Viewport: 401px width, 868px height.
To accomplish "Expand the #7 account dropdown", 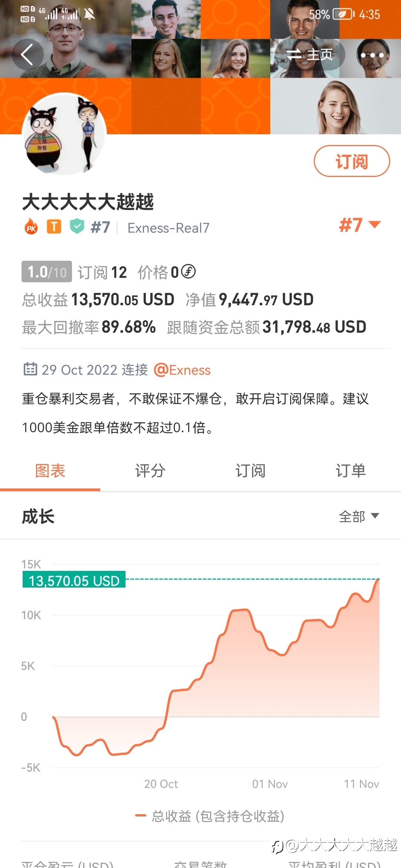I will click(360, 225).
